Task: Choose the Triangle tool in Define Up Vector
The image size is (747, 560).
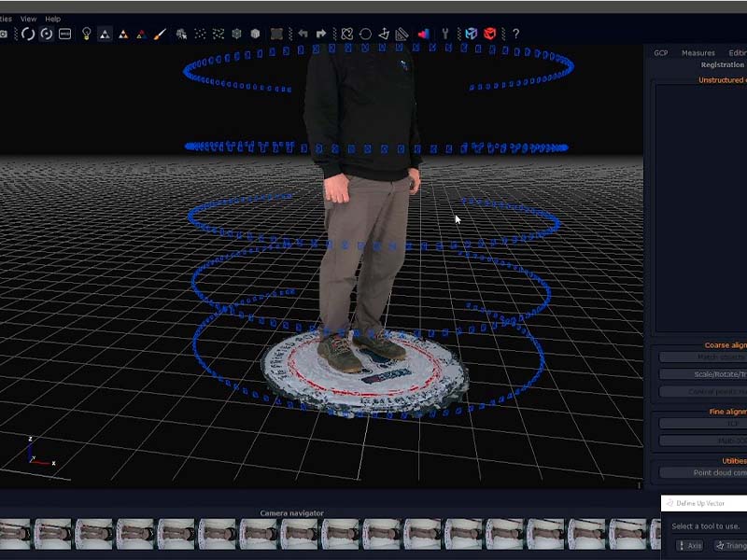Action: (730, 546)
